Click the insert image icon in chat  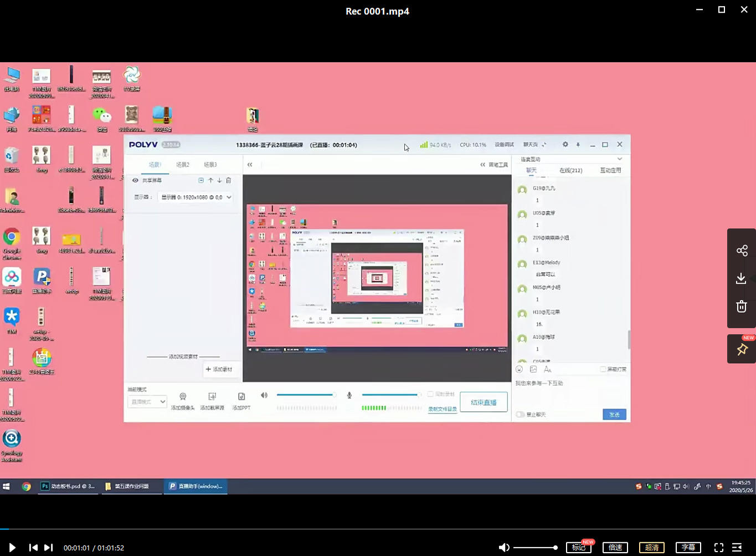(533, 369)
